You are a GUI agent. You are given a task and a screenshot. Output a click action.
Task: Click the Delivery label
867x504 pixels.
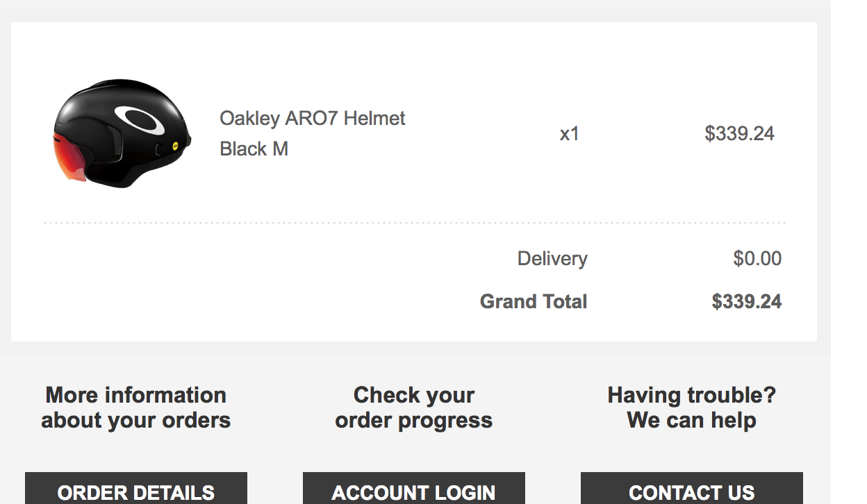552,259
